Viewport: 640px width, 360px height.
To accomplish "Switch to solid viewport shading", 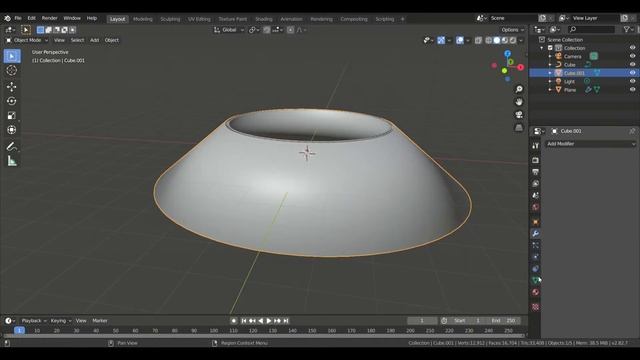I will point(497,40).
